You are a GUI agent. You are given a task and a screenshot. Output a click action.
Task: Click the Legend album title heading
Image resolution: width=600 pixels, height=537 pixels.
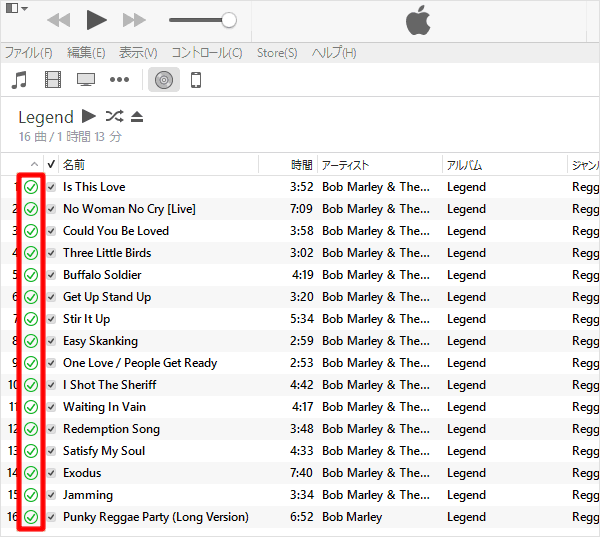coord(46,117)
